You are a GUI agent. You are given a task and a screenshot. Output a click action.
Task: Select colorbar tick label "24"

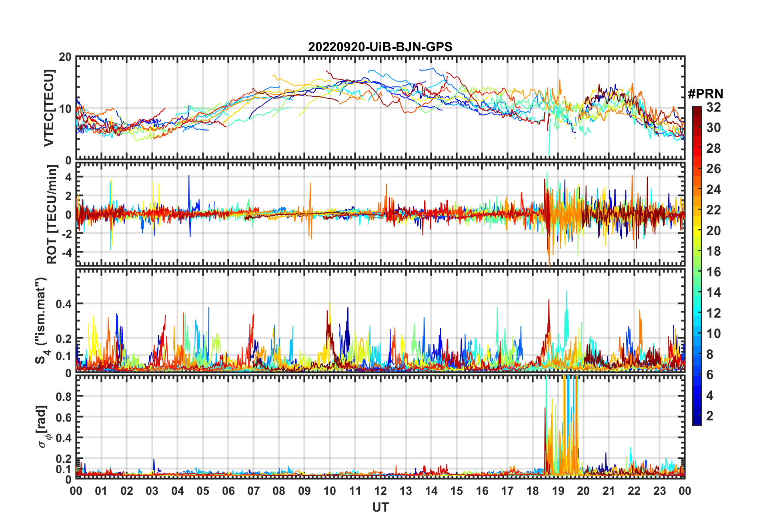[713, 189]
